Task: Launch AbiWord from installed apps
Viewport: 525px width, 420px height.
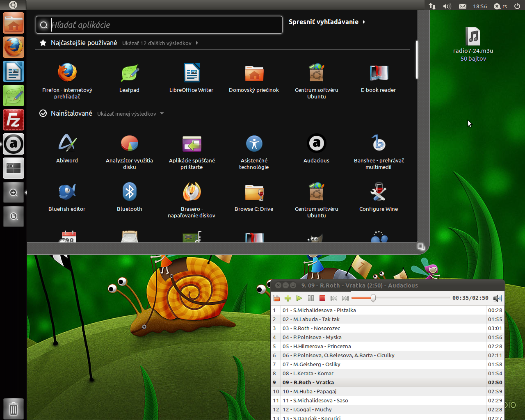Action: [67, 148]
